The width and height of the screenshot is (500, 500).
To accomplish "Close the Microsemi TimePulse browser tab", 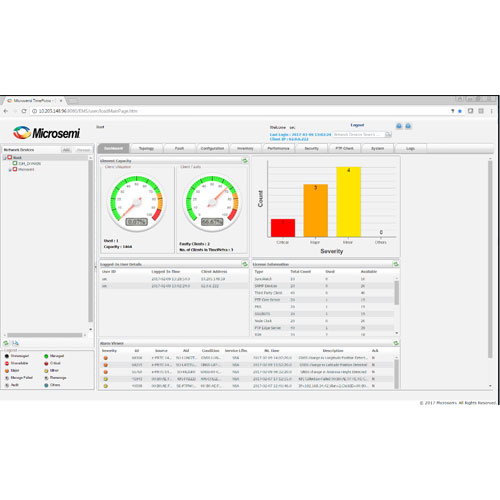I will pos(61,101).
